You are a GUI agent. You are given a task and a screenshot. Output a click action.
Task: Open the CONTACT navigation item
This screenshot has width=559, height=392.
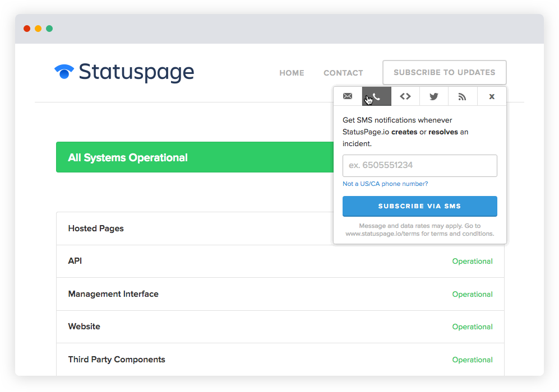coord(343,73)
